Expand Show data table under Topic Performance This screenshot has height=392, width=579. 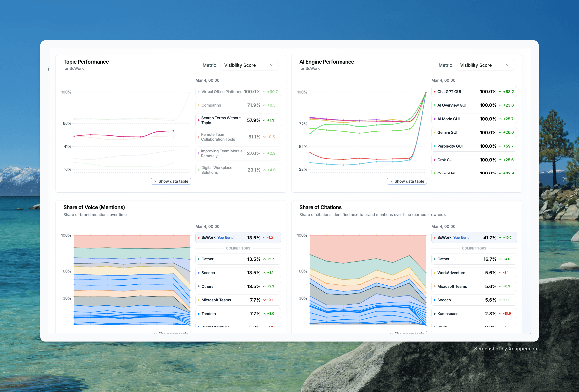pyautogui.click(x=171, y=181)
